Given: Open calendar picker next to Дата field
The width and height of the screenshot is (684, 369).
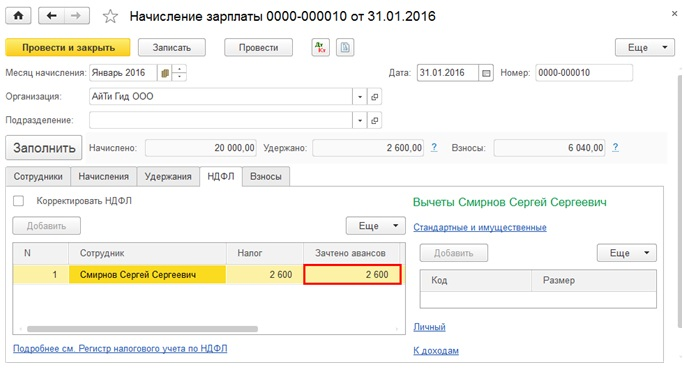Looking at the screenshot, I should coord(486,73).
